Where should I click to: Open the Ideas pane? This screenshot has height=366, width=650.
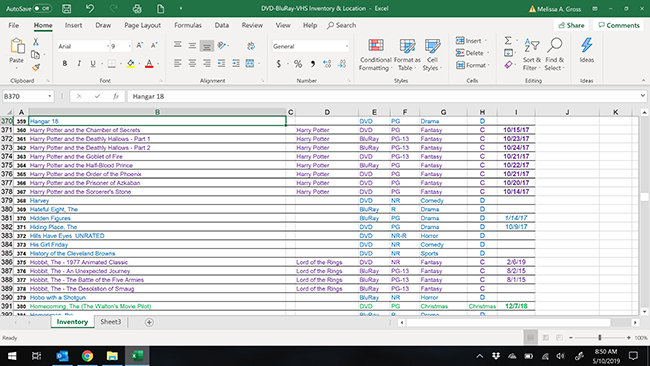click(x=587, y=51)
